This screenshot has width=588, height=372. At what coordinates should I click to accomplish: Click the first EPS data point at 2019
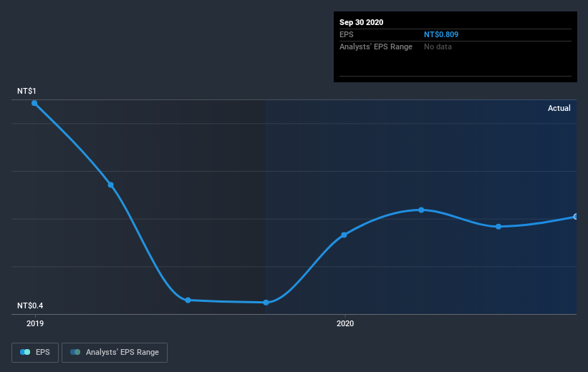click(x=34, y=103)
